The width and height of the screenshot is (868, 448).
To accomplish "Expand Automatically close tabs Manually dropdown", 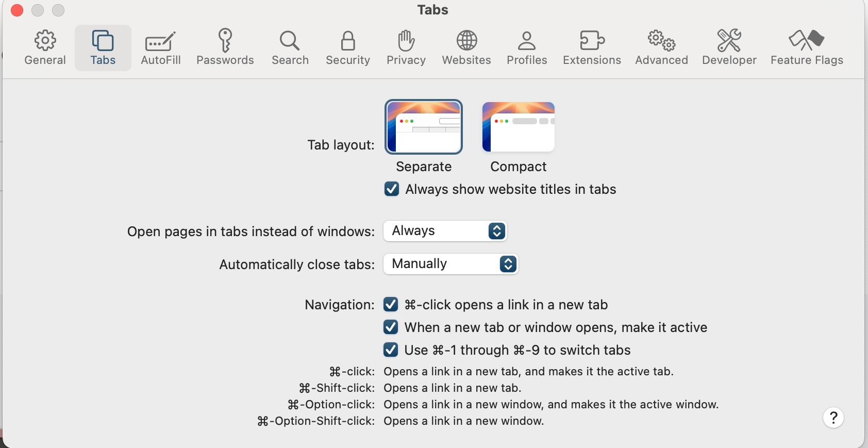I will tap(450, 264).
